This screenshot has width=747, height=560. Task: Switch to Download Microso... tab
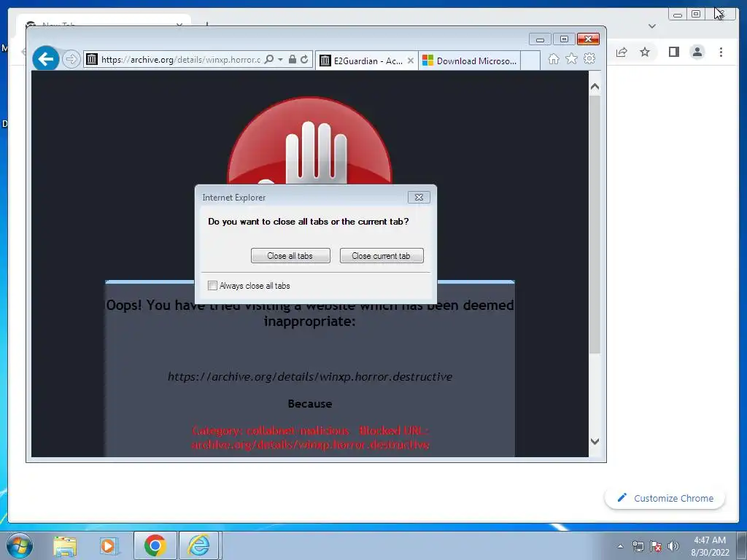470,61
